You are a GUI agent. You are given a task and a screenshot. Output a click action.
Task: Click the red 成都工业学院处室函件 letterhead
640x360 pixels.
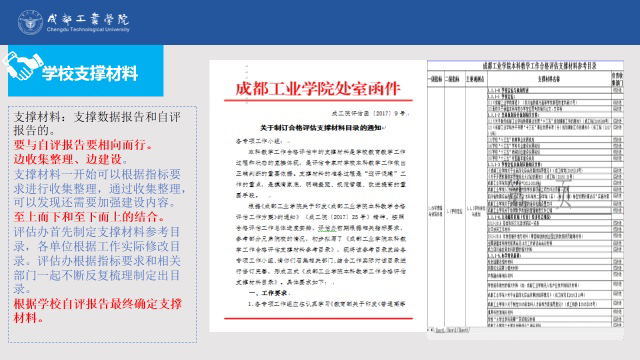pyautogui.click(x=318, y=89)
